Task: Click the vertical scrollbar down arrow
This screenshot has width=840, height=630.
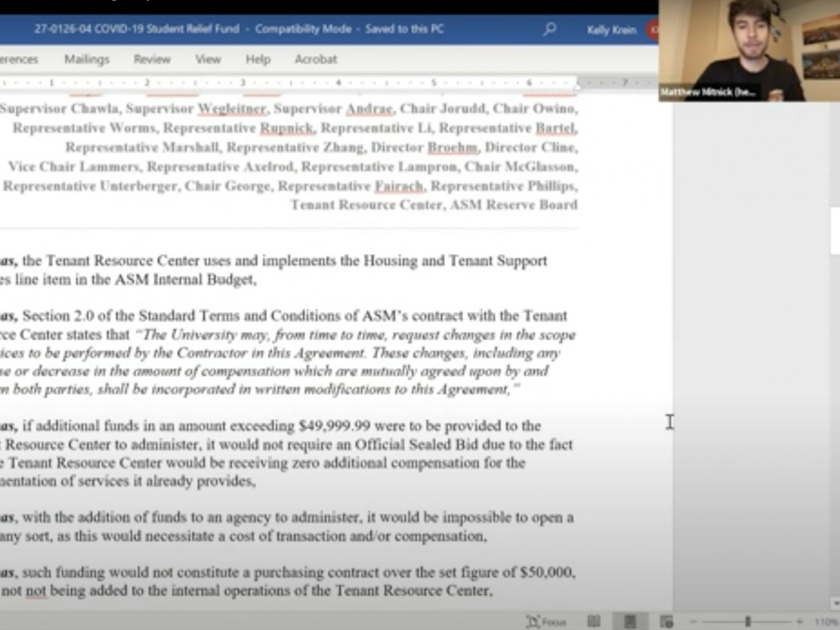Action: click(835, 603)
